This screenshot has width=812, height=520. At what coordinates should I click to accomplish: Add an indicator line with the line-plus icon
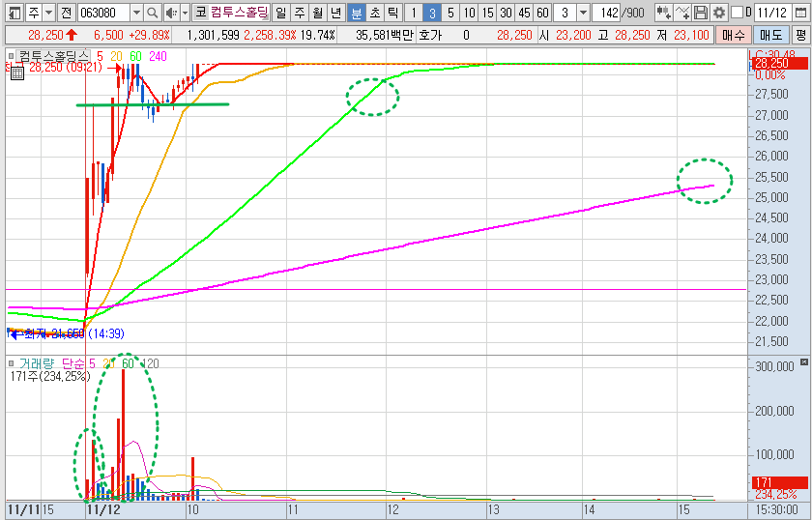[682, 13]
